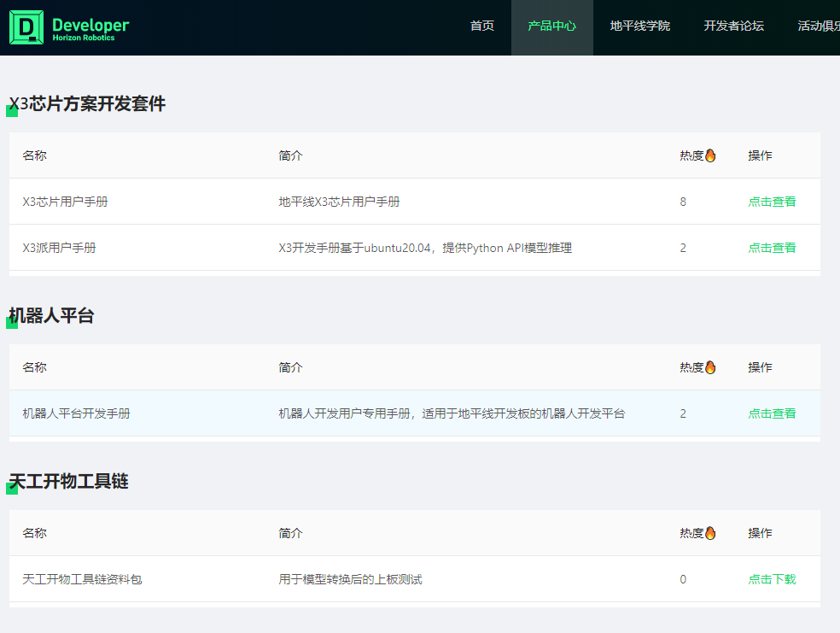This screenshot has width=840, height=633.
Task: Click 名称 header in 机器人平台 table
Action: 35,367
